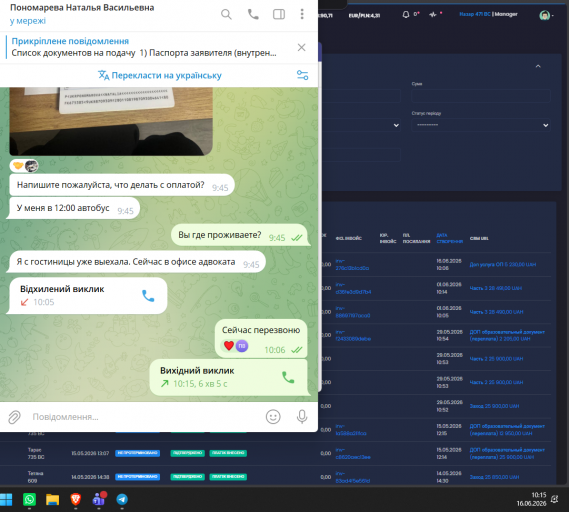
Task: Open CRM link in the 01.06.2026 10:14 row
Action: [496, 288]
